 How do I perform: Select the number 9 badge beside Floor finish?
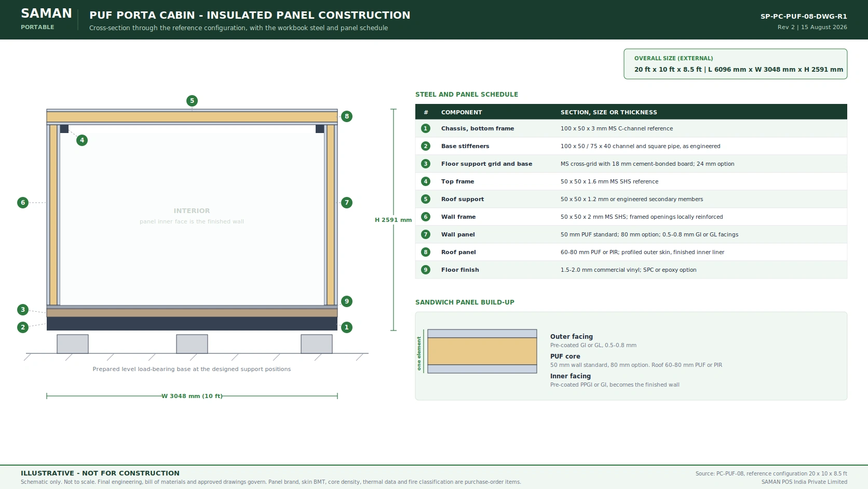426,270
